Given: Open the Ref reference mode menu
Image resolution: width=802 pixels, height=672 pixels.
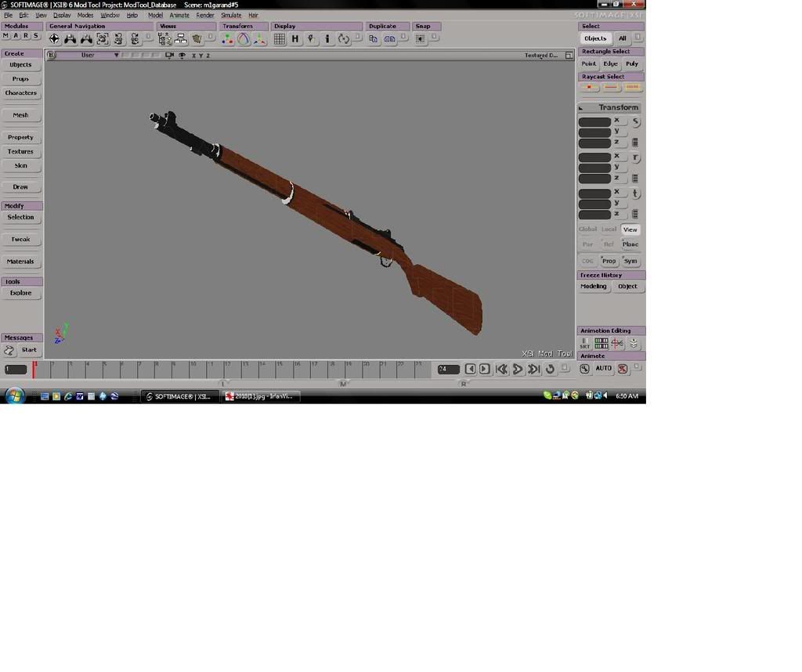Looking at the screenshot, I should pos(609,244).
